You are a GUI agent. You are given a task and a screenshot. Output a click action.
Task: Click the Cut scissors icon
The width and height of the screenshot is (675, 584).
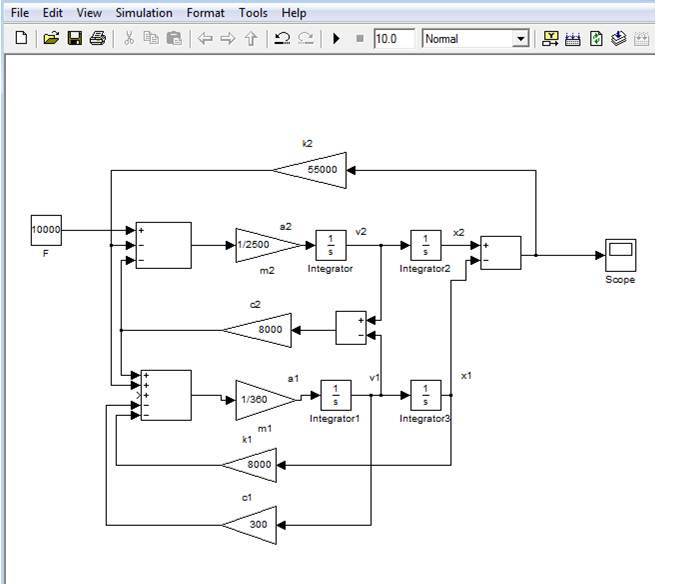128,38
